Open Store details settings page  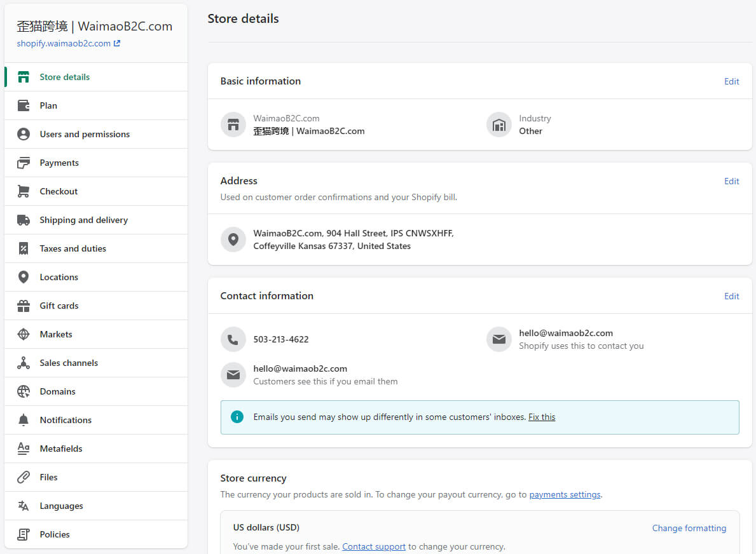pos(96,77)
